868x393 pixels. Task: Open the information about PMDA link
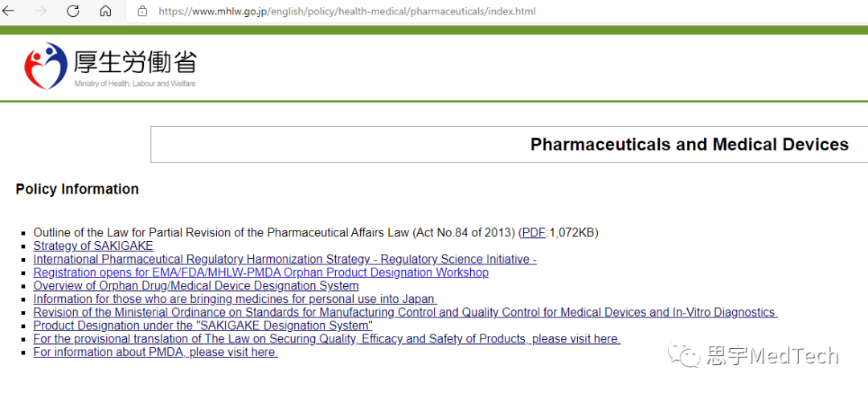pos(156,352)
